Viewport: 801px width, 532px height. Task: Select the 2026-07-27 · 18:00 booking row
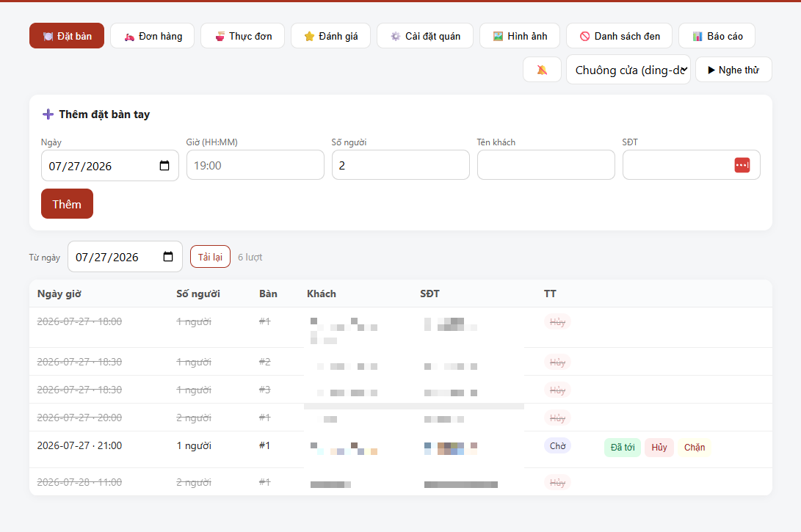pyautogui.click(x=401, y=327)
